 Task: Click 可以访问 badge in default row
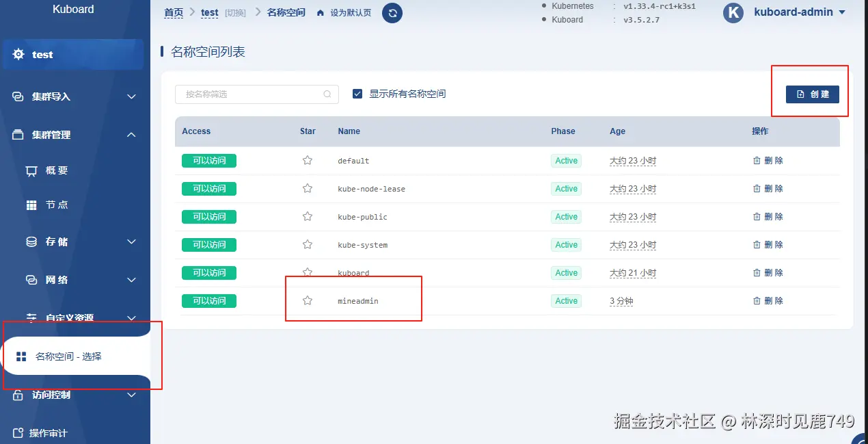(209, 161)
